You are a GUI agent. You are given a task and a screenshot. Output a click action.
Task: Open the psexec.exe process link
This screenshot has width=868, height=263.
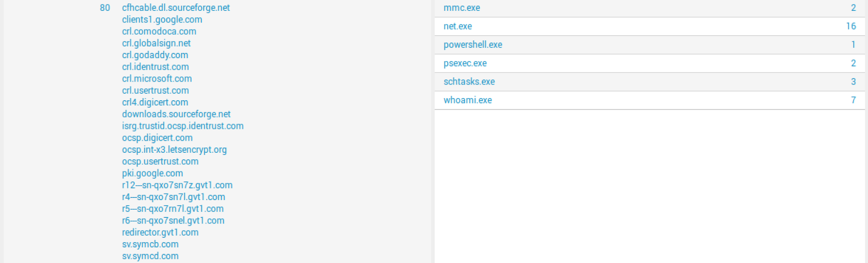click(465, 63)
